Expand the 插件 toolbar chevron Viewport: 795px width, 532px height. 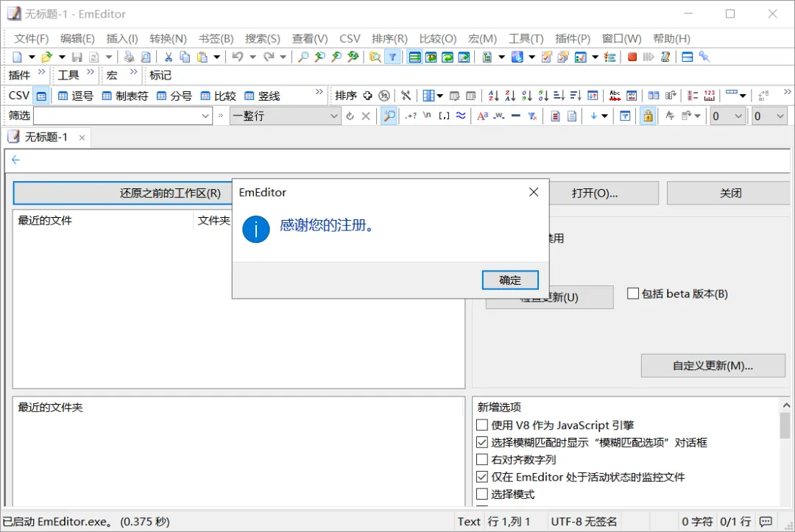coord(41,72)
